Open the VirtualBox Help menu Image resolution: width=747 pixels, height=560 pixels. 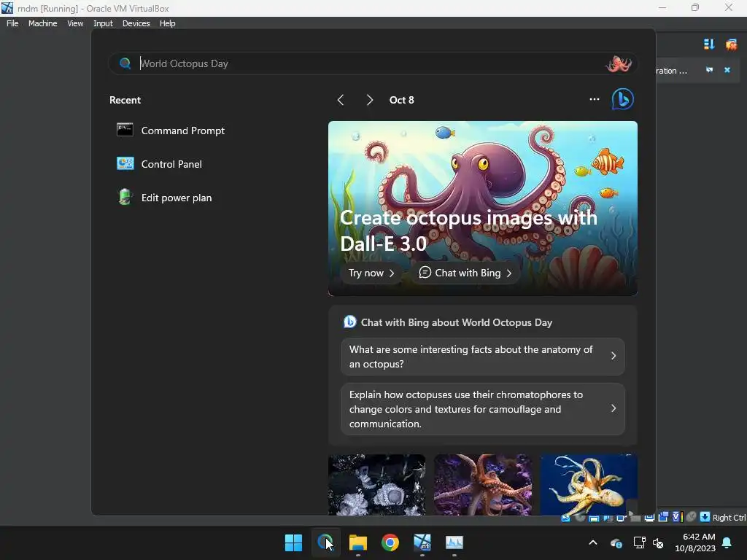167,23
